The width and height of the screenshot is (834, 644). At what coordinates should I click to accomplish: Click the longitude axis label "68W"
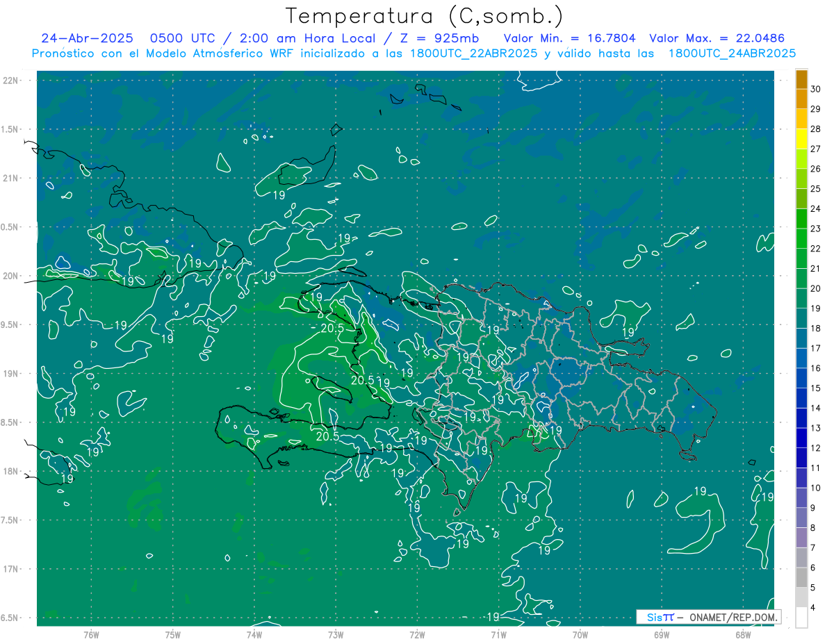(x=743, y=634)
